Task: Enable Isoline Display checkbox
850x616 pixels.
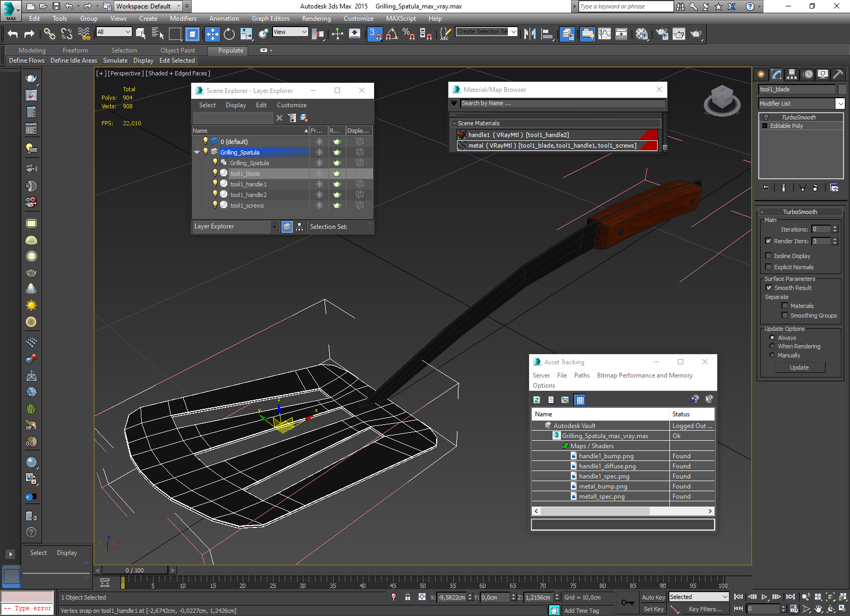Action: 768,256
